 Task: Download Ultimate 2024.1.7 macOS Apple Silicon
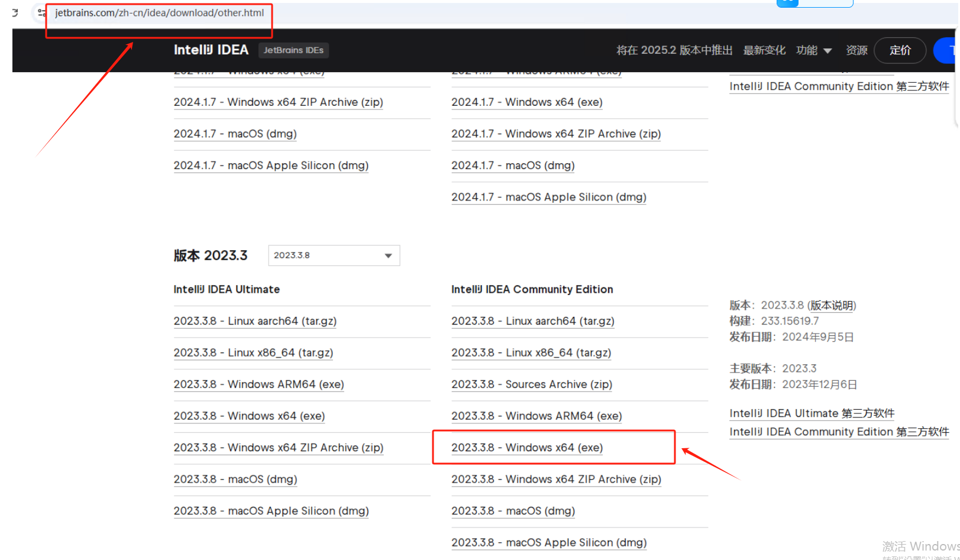(x=271, y=166)
